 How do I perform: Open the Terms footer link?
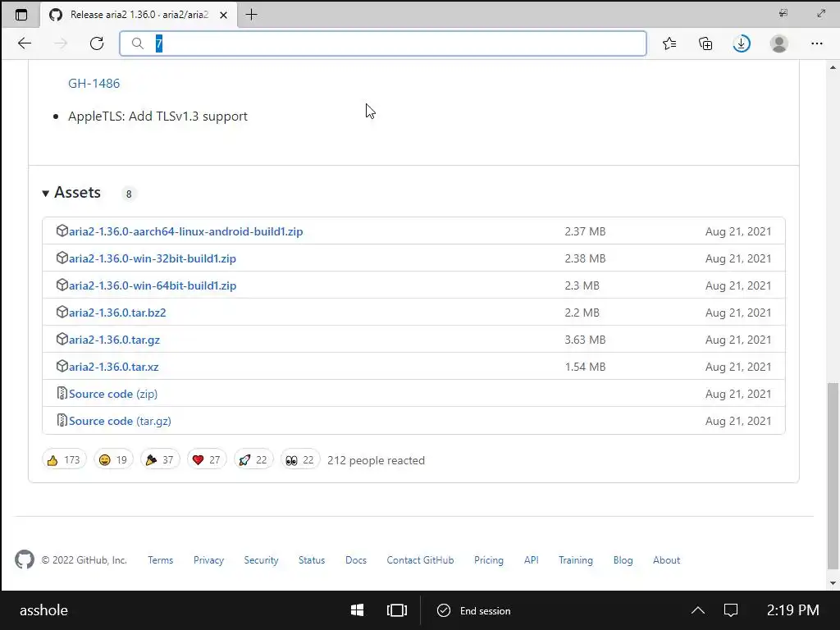pyautogui.click(x=160, y=559)
